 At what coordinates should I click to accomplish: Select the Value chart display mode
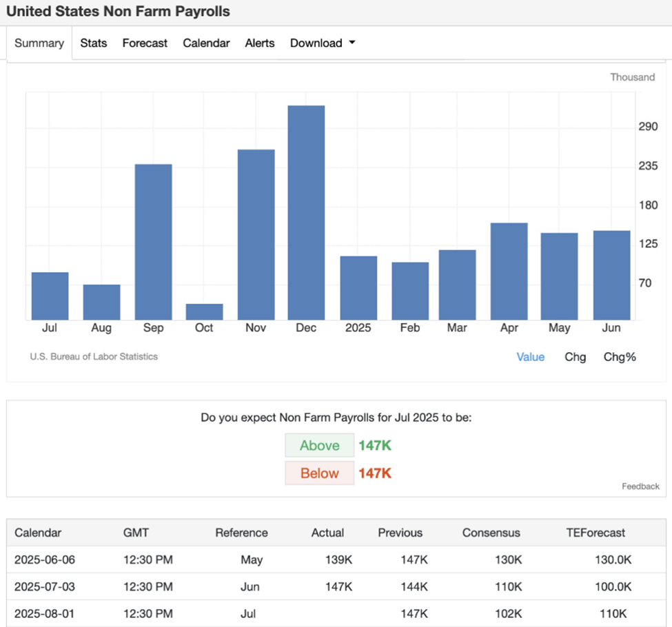[x=530, y=357]
